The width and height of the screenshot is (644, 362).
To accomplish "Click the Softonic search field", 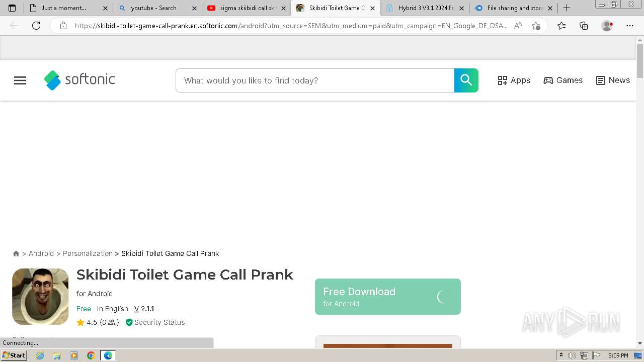I will click(x=315, y=80).
